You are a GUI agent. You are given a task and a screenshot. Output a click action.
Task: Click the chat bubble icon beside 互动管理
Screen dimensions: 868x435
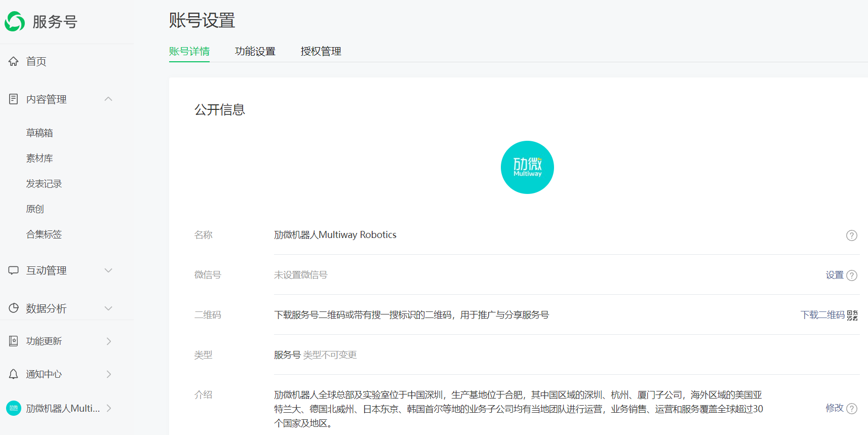(14, 270)
